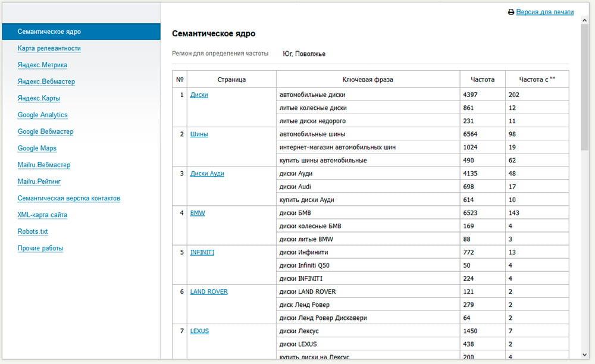Select the phrase автомобильные шины
The width and height of the screenshot is (595, 364).
(312, 134)
